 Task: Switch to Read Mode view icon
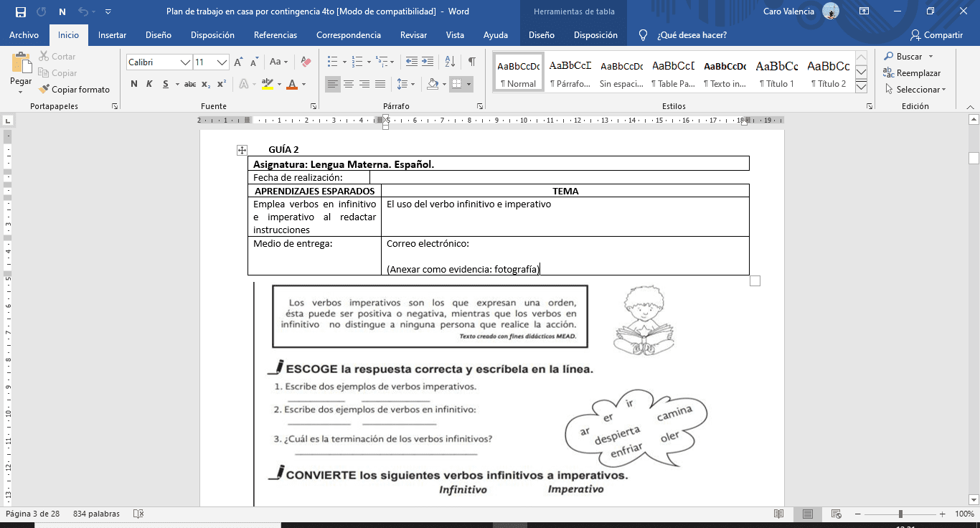coord(779,514)
